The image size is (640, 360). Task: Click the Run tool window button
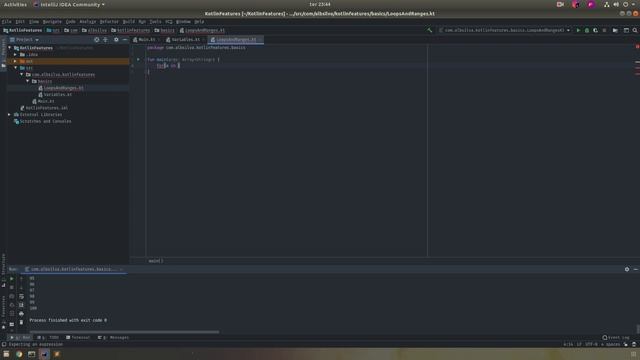[x=20, y=338]
